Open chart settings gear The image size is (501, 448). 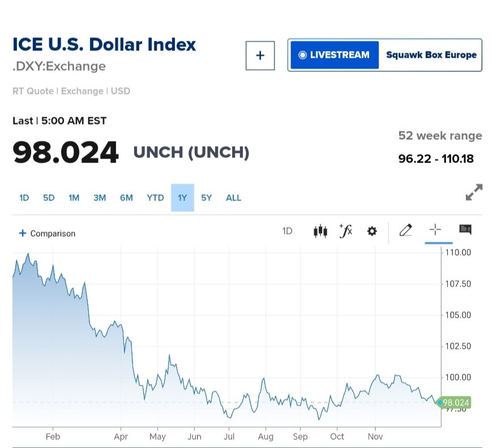click(x=372, y=231)
